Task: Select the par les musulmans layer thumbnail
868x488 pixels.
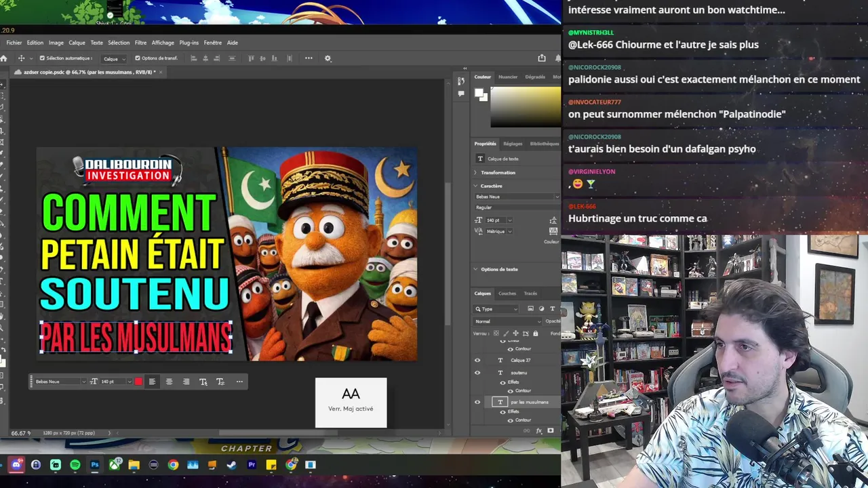Action: click(x=500, y=402)
